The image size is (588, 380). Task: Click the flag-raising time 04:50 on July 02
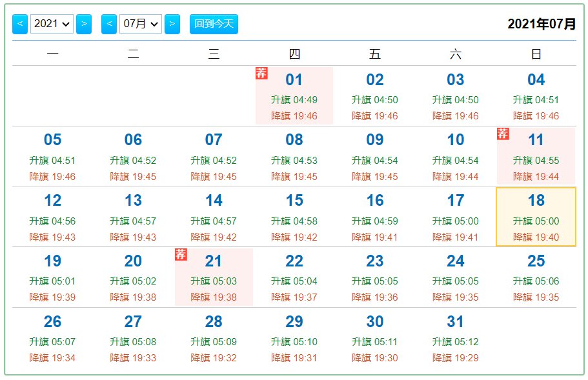point(374,100)
